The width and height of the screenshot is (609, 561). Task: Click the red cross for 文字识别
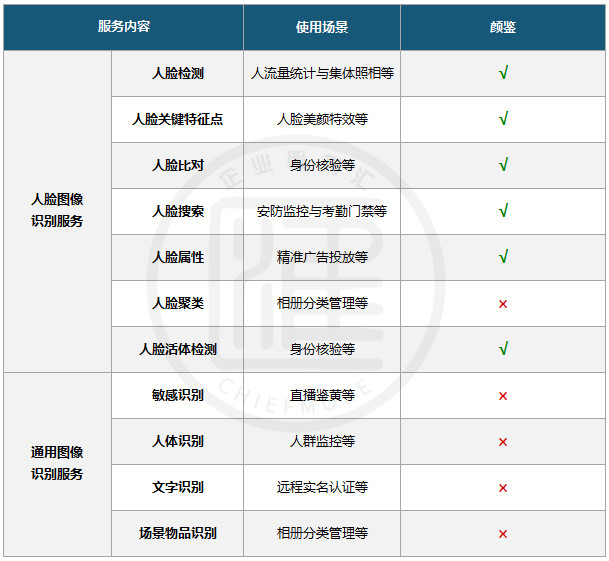503,488
